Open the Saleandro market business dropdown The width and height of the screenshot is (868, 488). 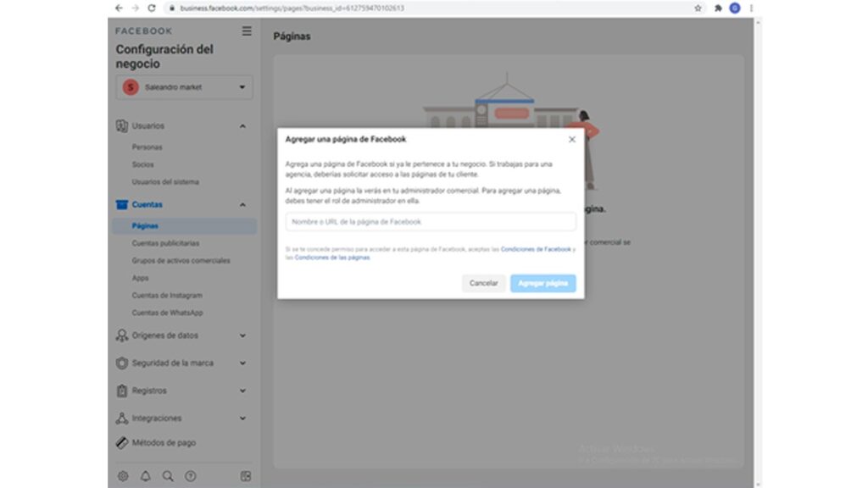[x=184, y=87]
